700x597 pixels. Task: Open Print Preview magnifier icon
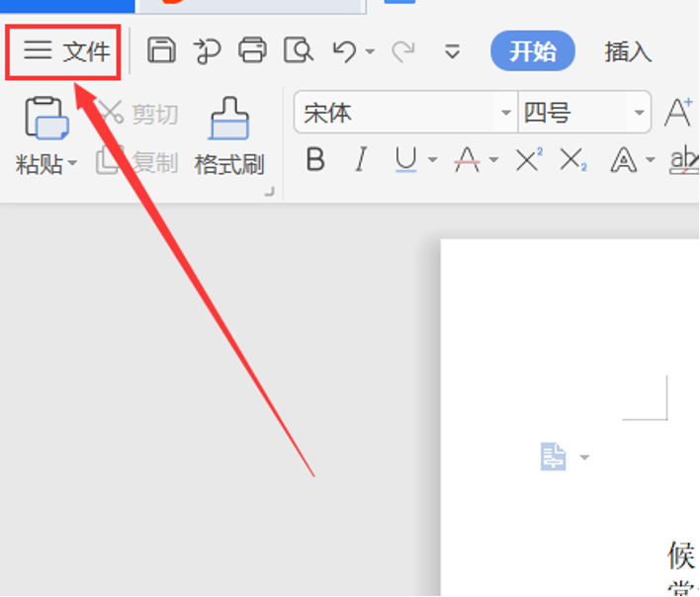point(299,50)
